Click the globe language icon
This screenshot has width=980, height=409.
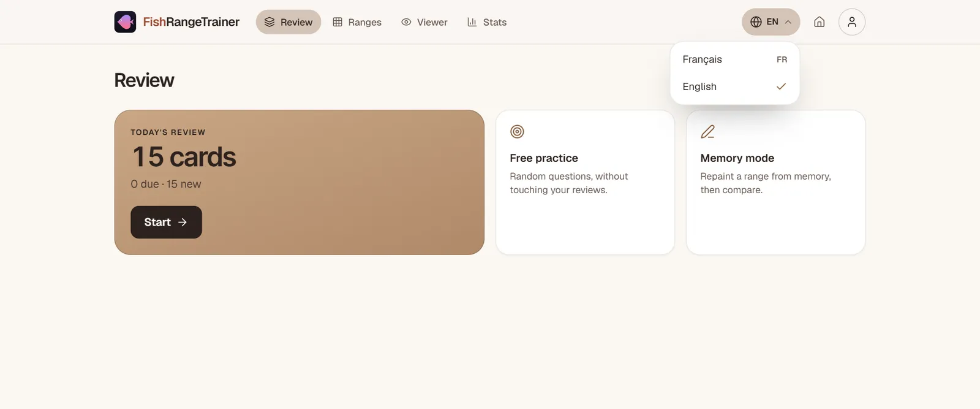[756, 22]
